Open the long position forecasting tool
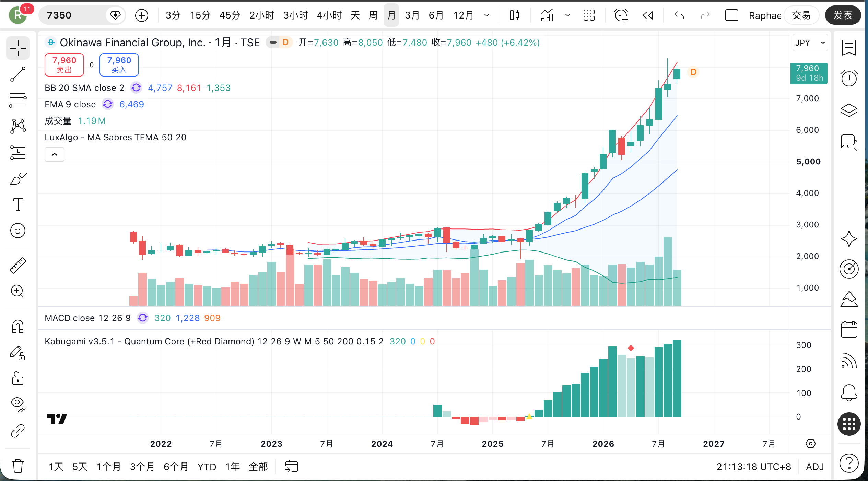Image resolution: width=868 pixels, height=481 pixels. click(x=18, y=152)
